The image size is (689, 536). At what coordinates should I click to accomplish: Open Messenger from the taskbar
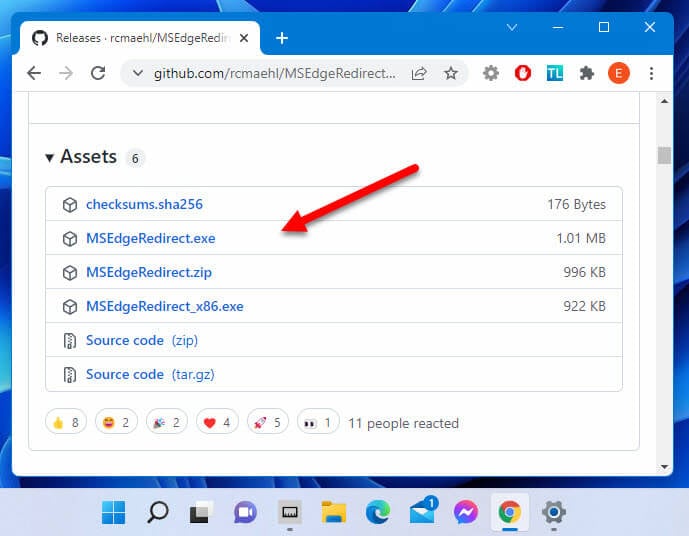pyautogui.click(x=466, y=512)
